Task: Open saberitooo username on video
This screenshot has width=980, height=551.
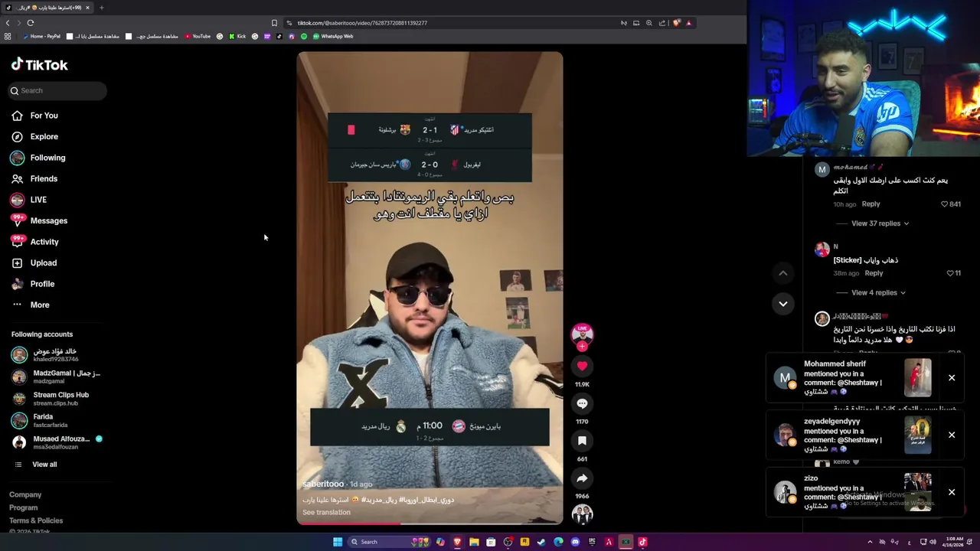Action: (323, 484)
